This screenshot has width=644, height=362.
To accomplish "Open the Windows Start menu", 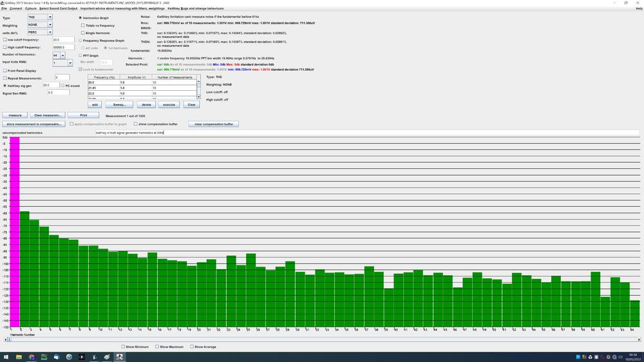I will (x=5, y=357).
